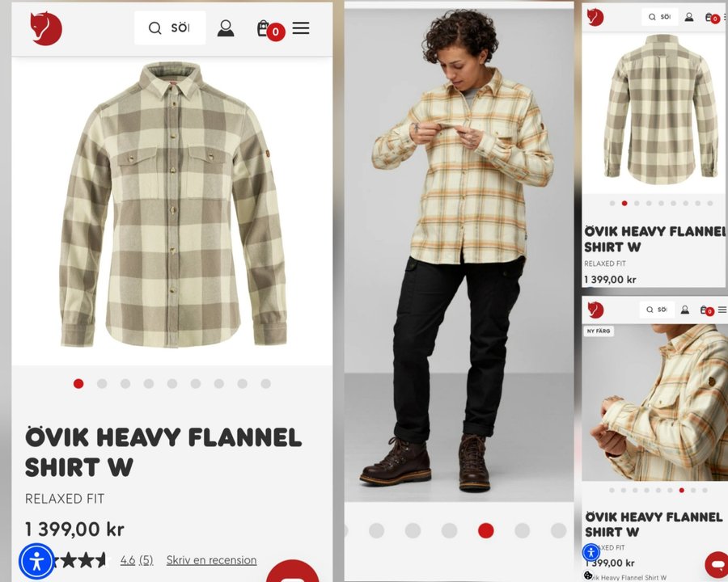
Task: Open the 4.6 (5) reviews link
Action: [137, 560]
